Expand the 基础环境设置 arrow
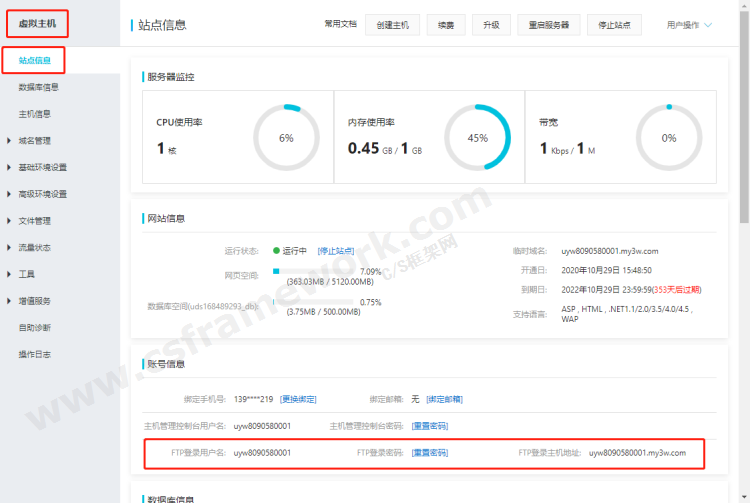 click(9, 167)
